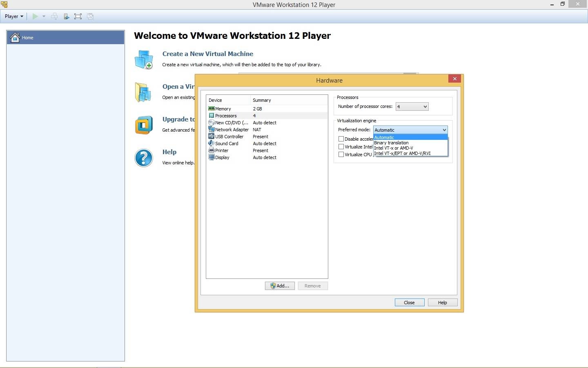Click the Close button in Hardware dialog
Viewport: 588px width, 368px height.
click(409, 303)
